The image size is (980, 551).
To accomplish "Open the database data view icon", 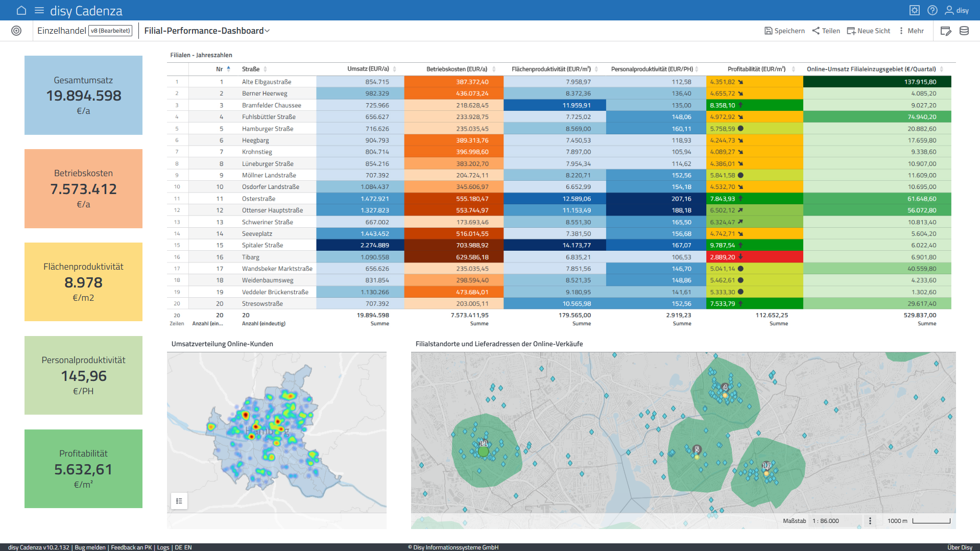I will tap(964, 31).
